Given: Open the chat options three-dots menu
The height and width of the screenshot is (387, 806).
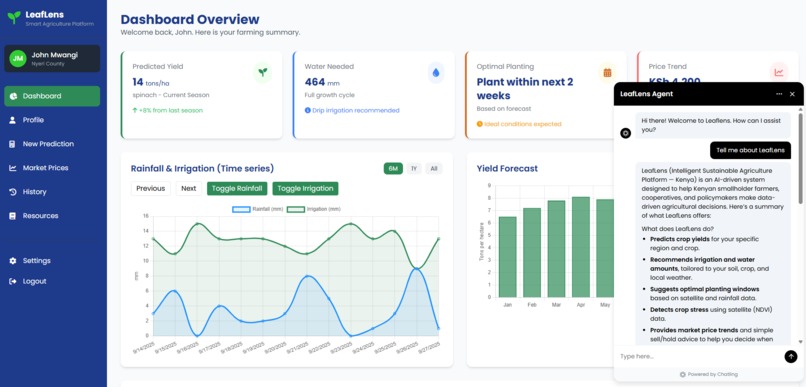Looking at the screenshot, I should [x=779, y=94].
